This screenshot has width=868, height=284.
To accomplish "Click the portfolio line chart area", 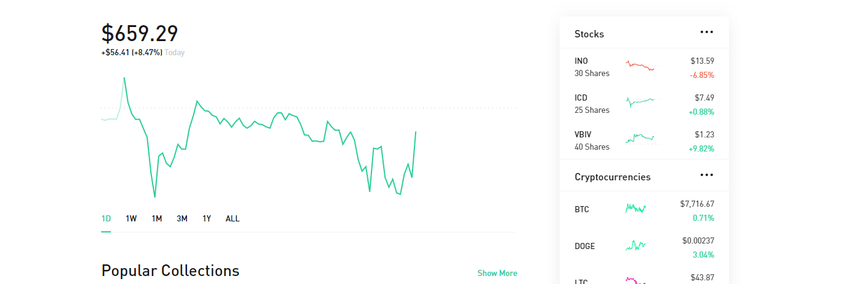I will pyautogui.click(x=257, y=141).
